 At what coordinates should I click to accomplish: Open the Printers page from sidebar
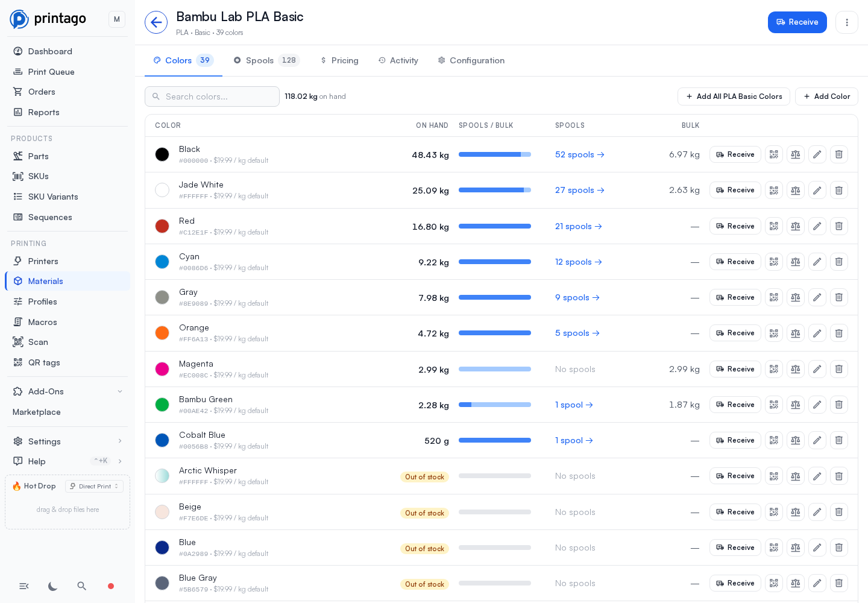click(x=68, y=261)
